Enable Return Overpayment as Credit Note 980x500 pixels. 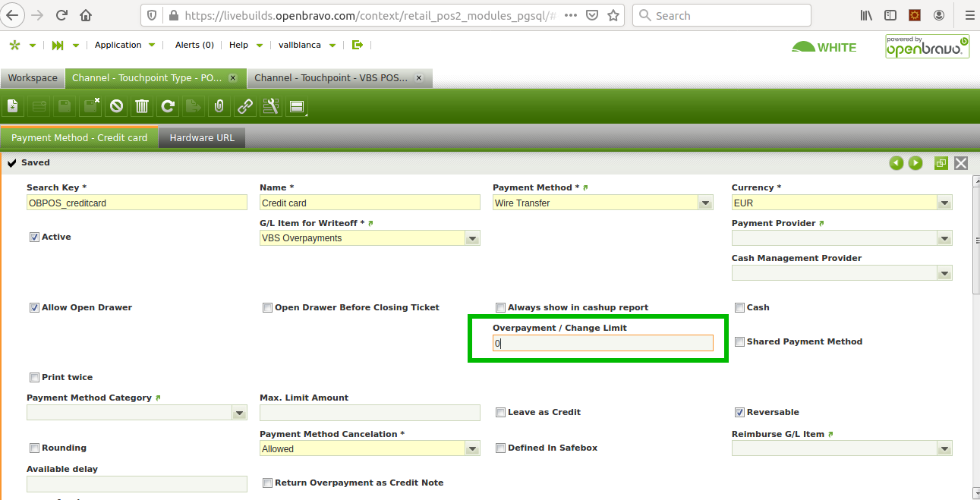267,483
